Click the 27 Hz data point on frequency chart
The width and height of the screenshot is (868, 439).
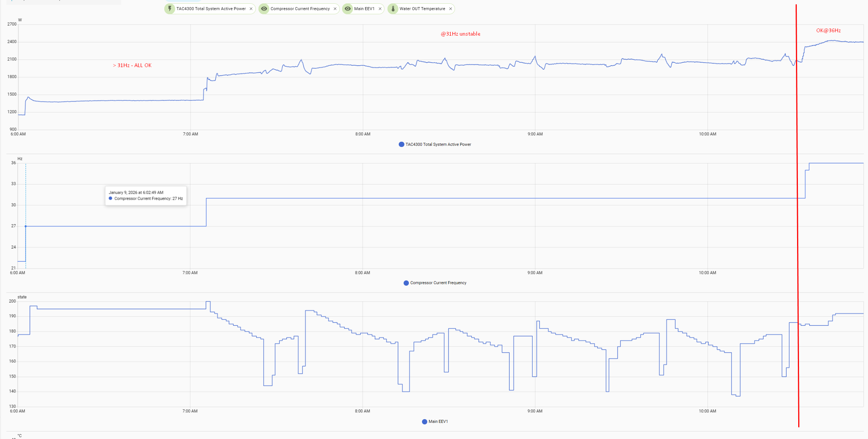pyautogui.click(x=26, y=226)
